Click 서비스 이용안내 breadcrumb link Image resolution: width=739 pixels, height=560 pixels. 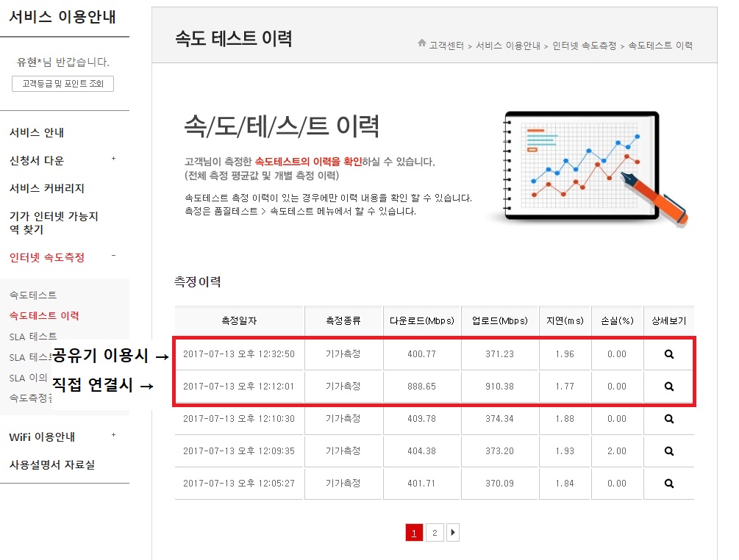click(x=508, y=46)
